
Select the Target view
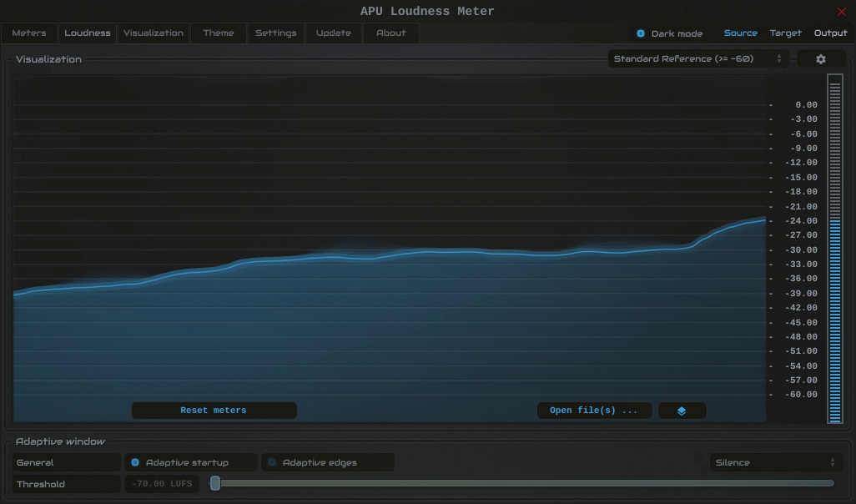point(786,33)
